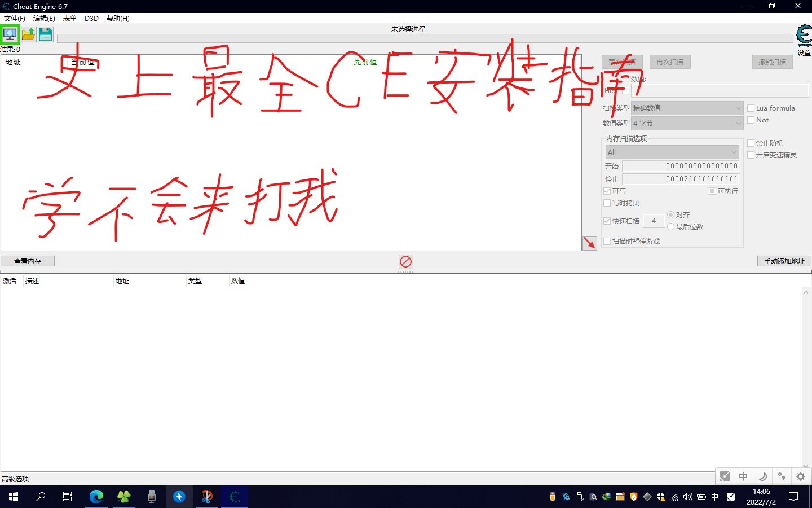Click the IME bar punctuation icon
The width and height of the screenshot is (812, 508).
tap(782, 476)
